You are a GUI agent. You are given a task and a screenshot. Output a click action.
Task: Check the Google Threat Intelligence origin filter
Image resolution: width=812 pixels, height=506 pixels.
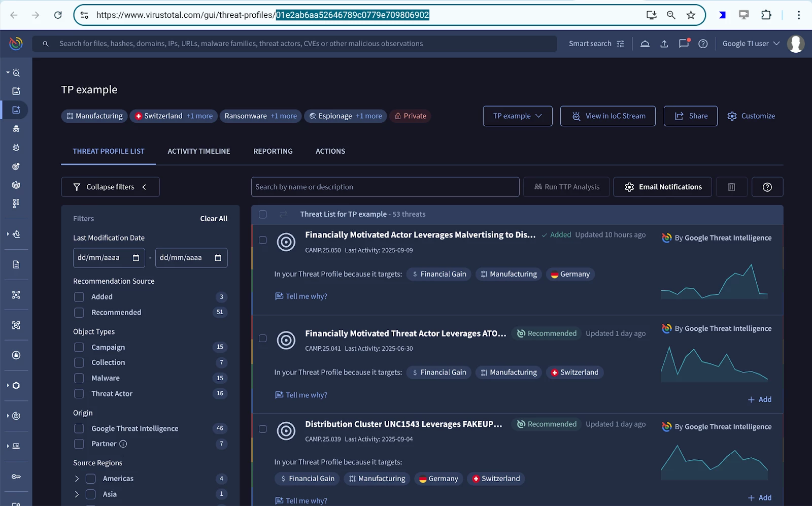coord(79,428)
